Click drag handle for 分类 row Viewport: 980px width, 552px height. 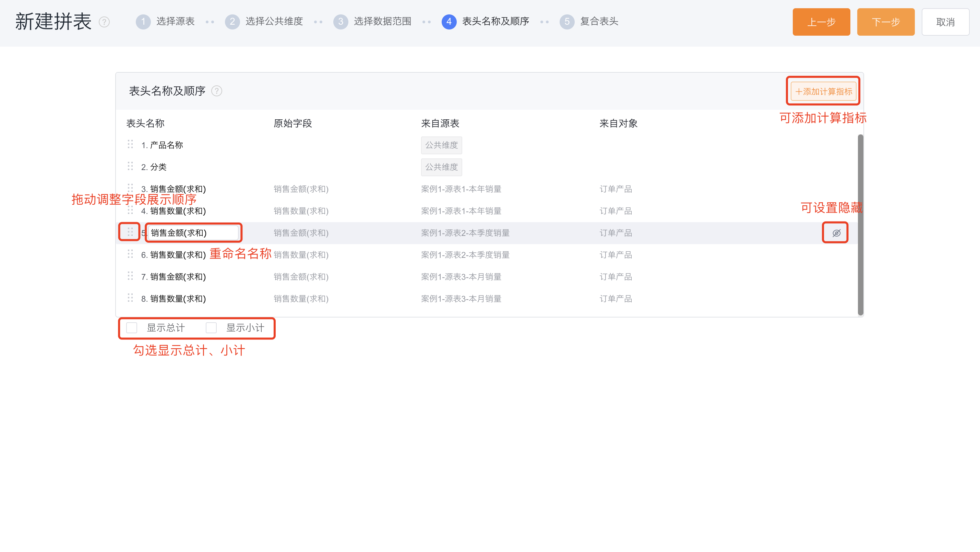(x=130, y=166)
